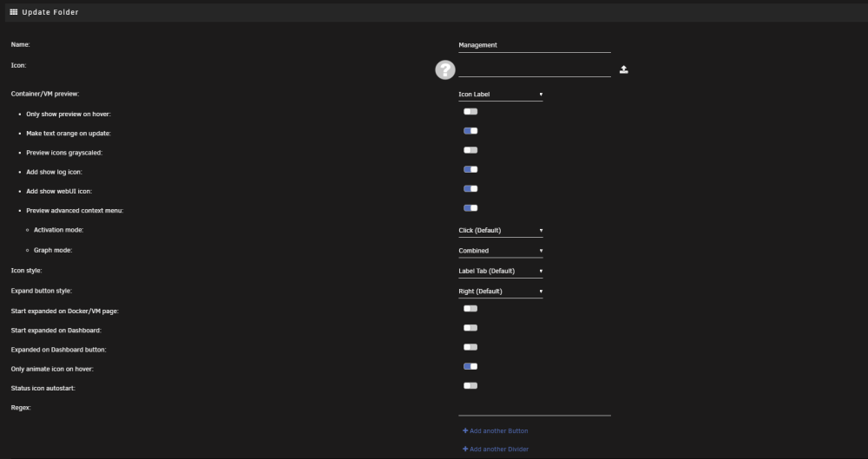Click the Regex input field
Viewport: 868px width, 459px height.
534,408
